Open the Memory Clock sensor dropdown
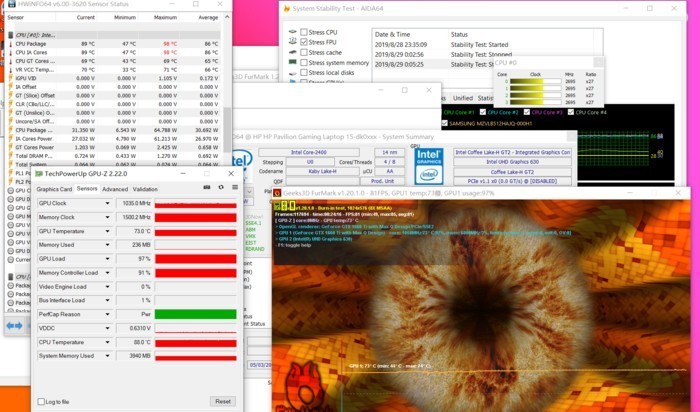The image size is (700, 412). tap(108, 217)
